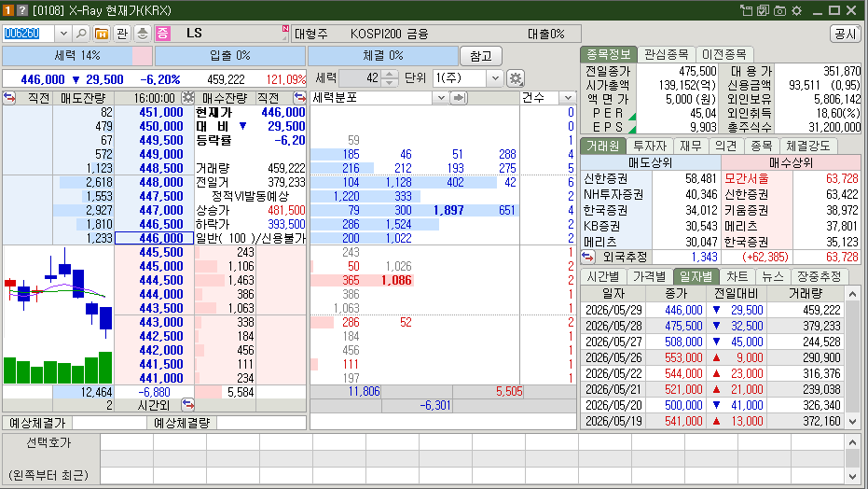
Task: Click down arrow of 선택호가 panel scrollbar
Action: coord(852,476)
